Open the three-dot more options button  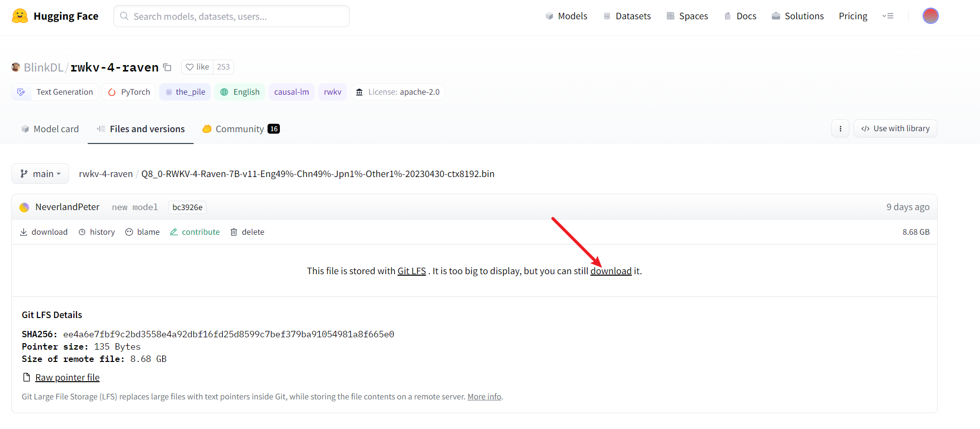pos(840,129)
